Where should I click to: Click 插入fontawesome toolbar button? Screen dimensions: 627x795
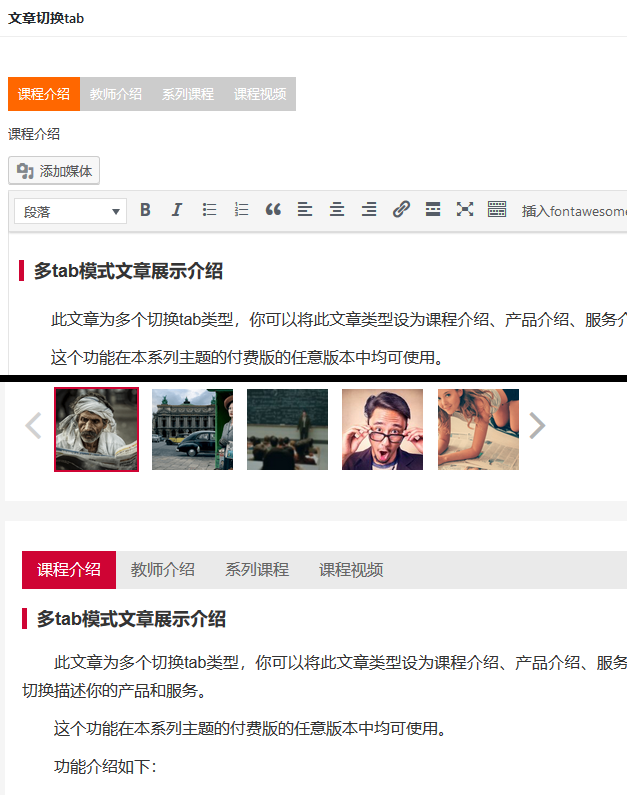[574, 211]
